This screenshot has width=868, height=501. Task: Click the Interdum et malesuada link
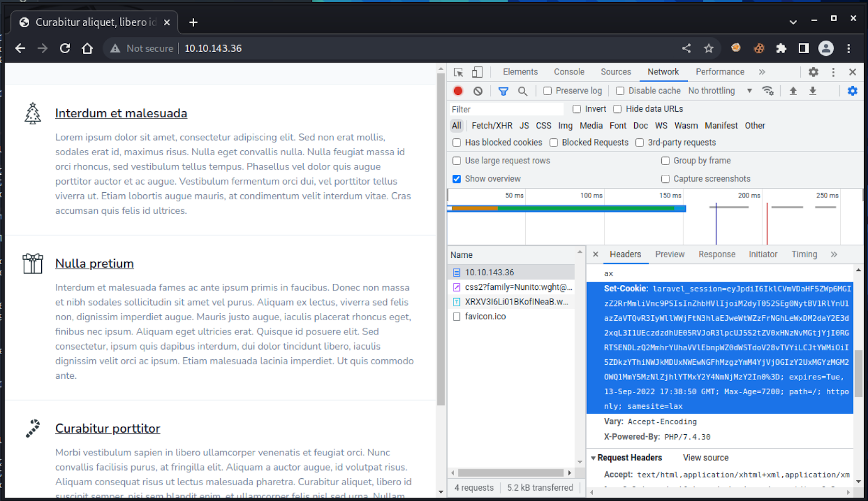click(x=121, y=113)
